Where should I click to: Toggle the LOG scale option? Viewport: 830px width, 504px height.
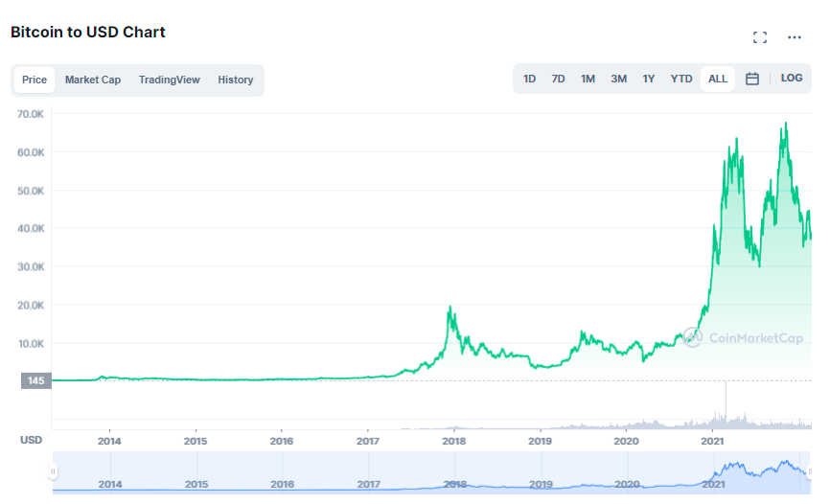click(792, 79)
